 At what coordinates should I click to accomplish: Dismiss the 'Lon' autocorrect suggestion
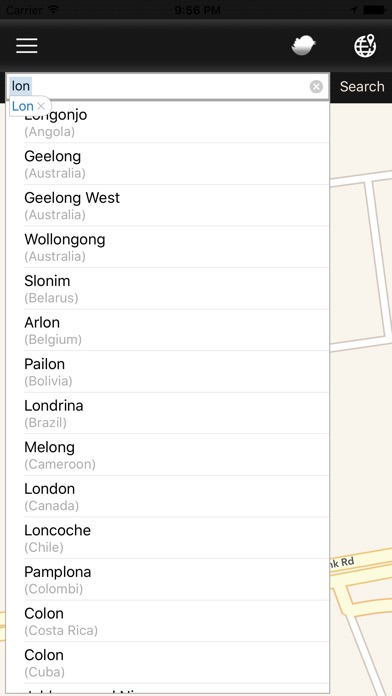point(41,106)
